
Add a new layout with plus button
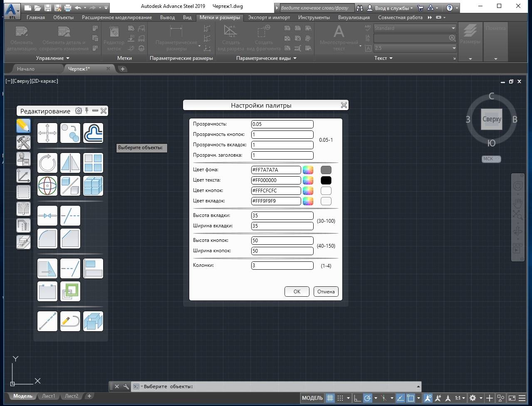[x=89, y=396]
